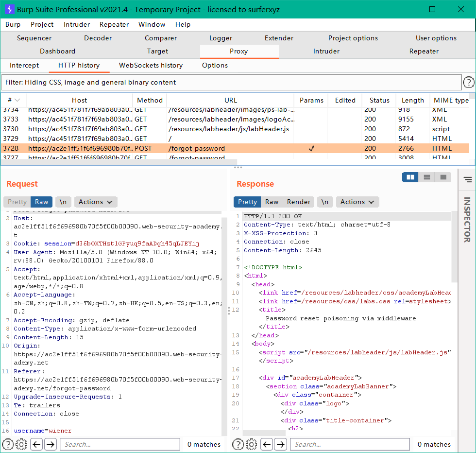Open the Repeater tool tab
The image size is (476, 453).
[x=424, y=51]
